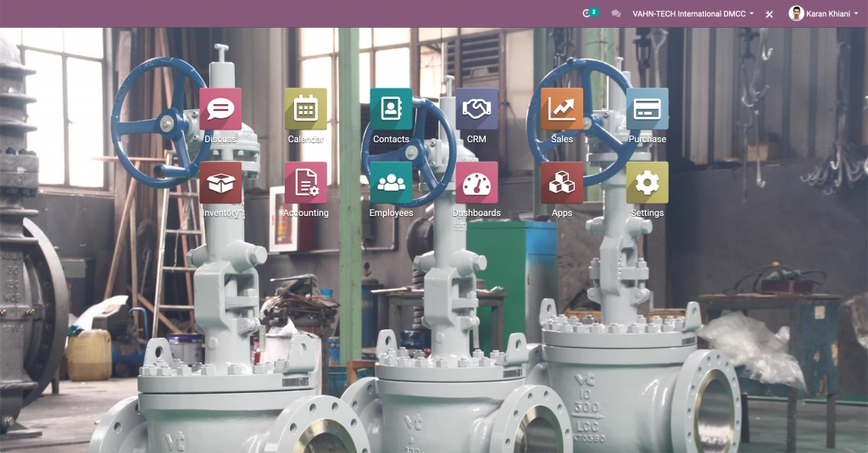The width and height of the screenshot is (868, 453).
Task: Open the Purchase app
Action: coord(647,109)
